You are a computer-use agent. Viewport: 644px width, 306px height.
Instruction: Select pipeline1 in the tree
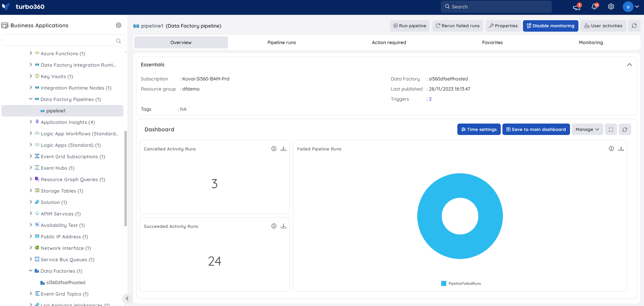pos(62,111)
